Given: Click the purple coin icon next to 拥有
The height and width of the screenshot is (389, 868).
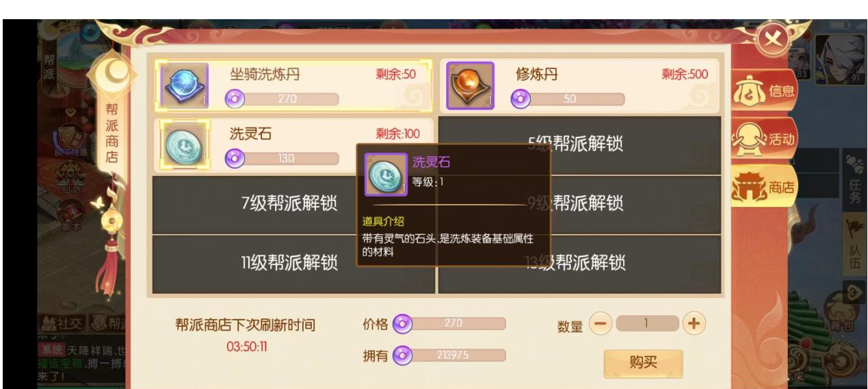Looking at the screenshot, I should tap(404, 354).
